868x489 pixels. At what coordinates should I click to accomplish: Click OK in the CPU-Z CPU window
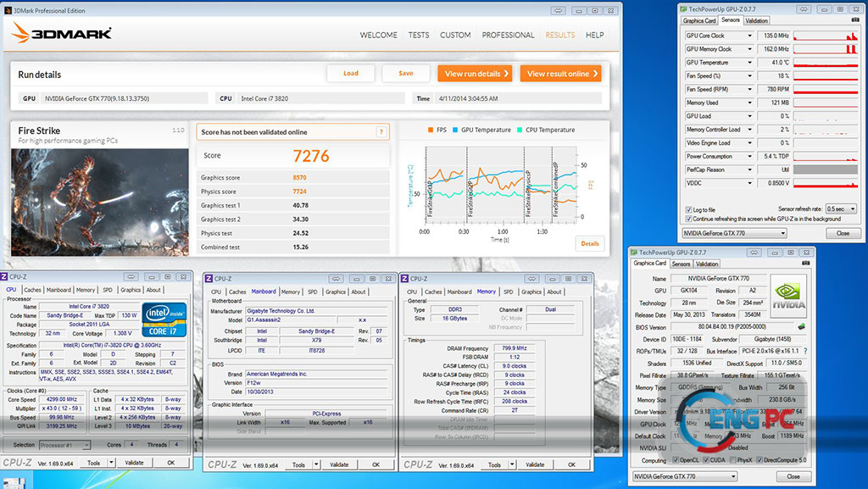[171, 463]
